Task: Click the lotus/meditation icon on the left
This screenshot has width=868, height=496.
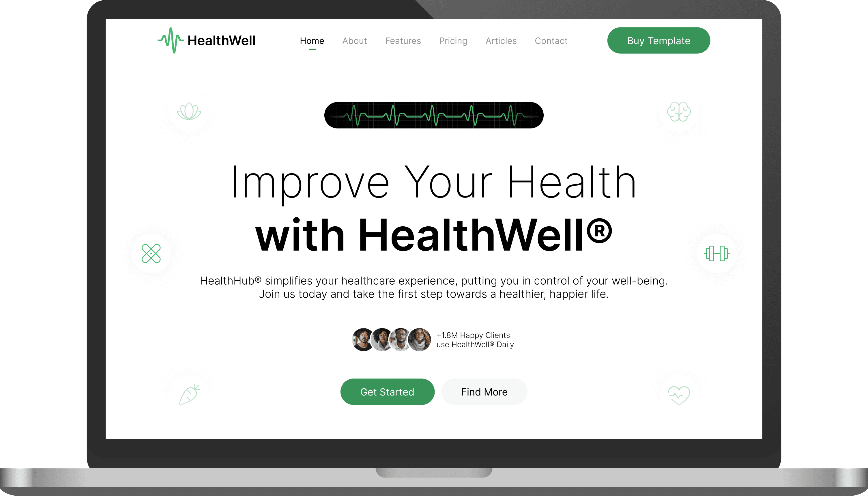Action: pyautogui.click(x=189, y=112)
